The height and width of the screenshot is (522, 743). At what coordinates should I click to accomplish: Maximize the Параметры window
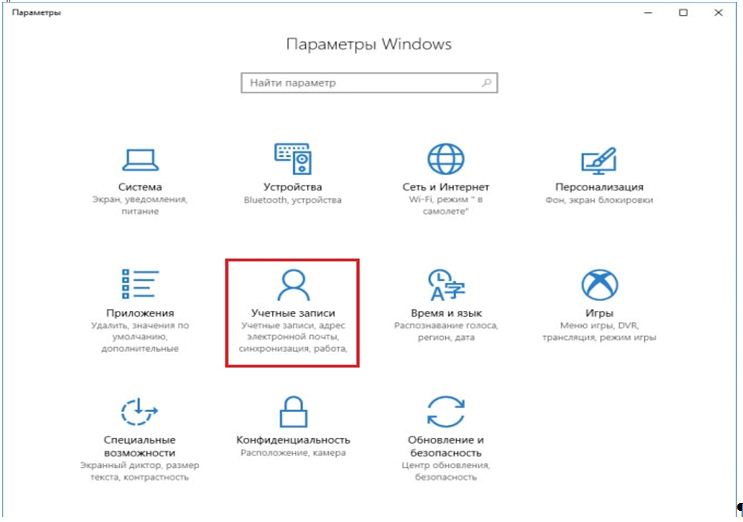683,13
